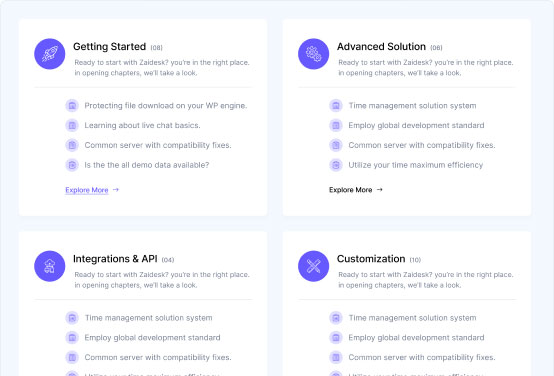554x376 pixels.
Task: Click the crossed tools Customization icon
Action: pyautogui.click(x=313, y=266)
